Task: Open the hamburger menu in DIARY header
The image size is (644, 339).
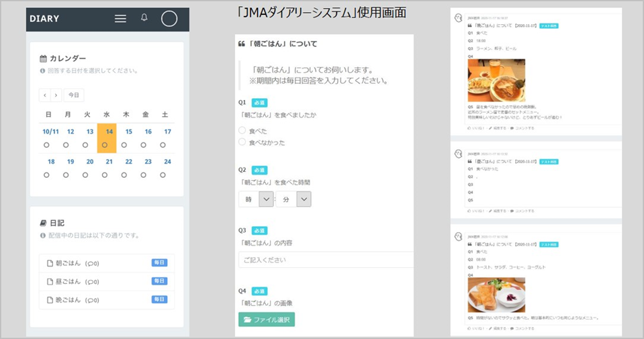Action: coord(120,19)
